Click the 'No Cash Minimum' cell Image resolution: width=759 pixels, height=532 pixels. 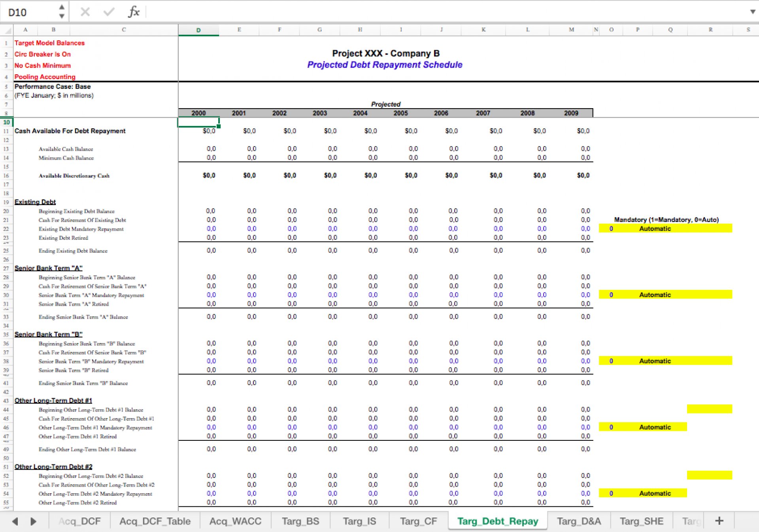click(43, 66)
